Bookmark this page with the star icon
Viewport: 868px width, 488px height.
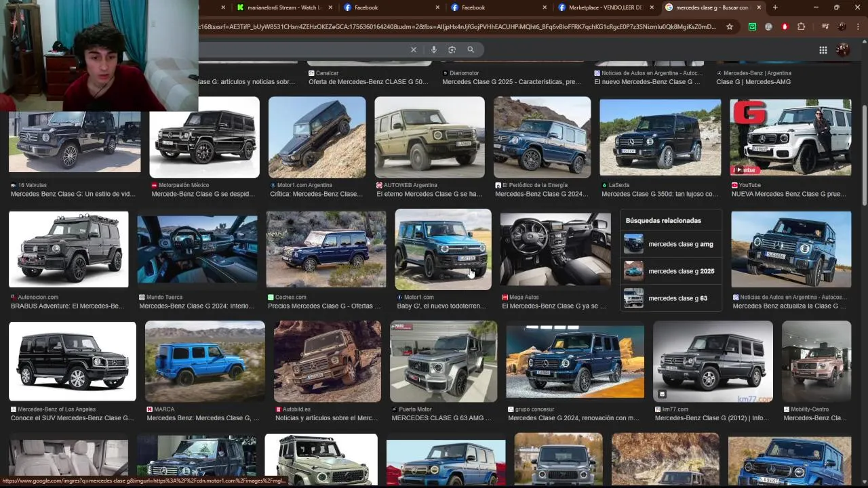[730, 26]
